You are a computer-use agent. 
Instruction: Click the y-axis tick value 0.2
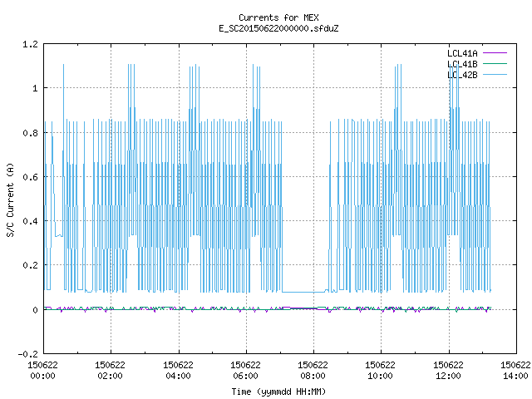[30, 265]
